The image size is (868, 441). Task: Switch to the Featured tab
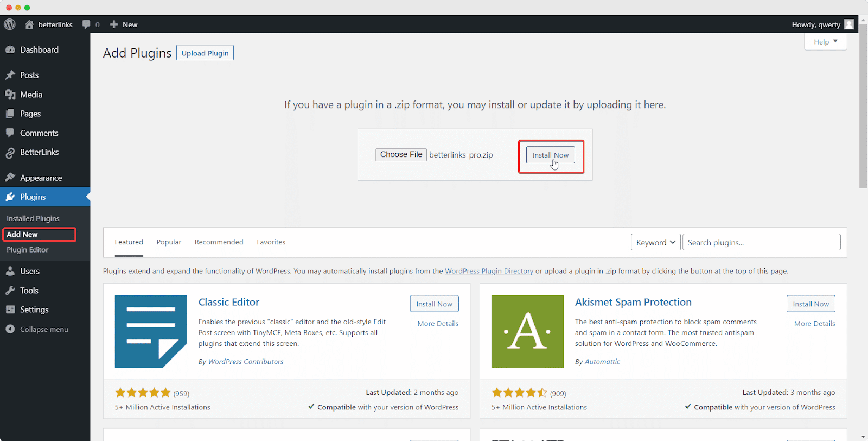click(x=129, y=242)
